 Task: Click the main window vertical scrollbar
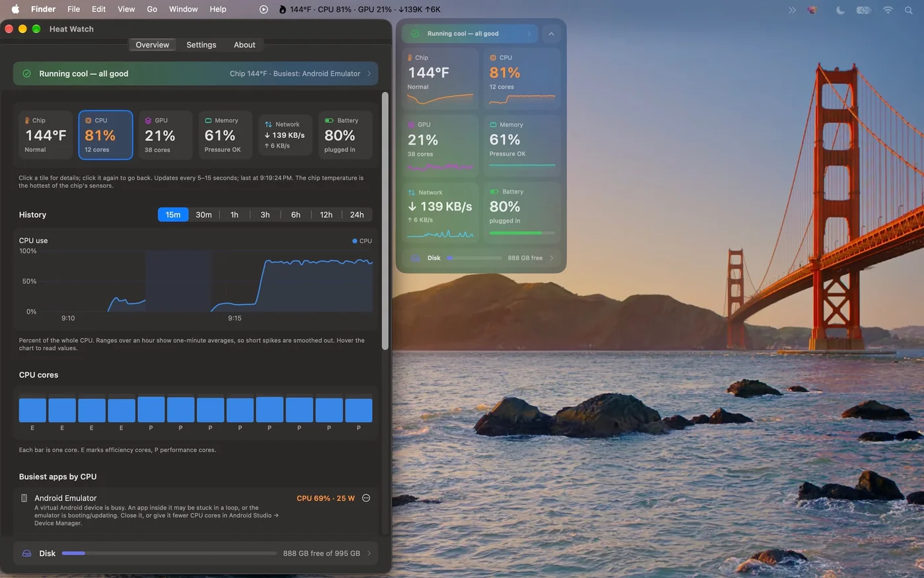point(385,221)
